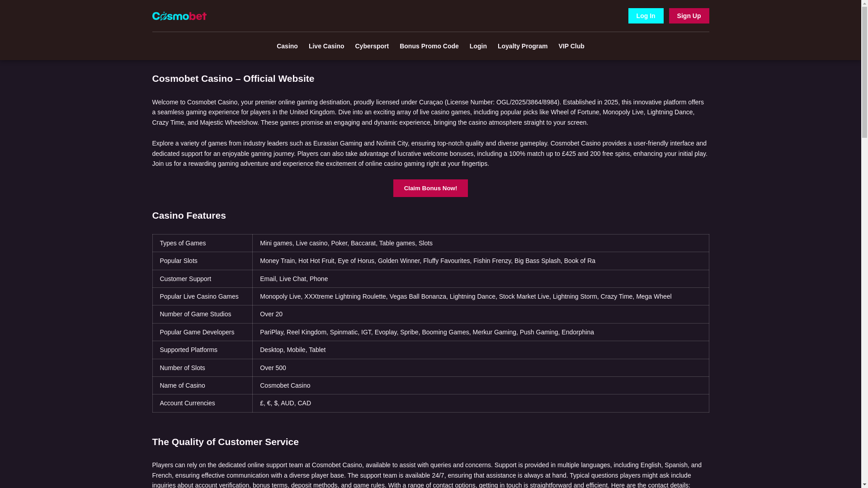
Task: Click the 'Over 20' value cell
Action: tap(481, 314)
